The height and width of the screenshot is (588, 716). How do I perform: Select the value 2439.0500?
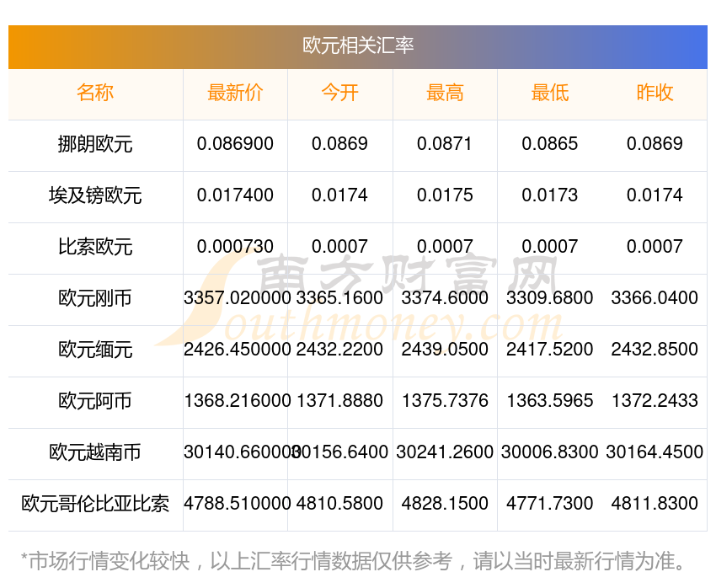[445, 350]
